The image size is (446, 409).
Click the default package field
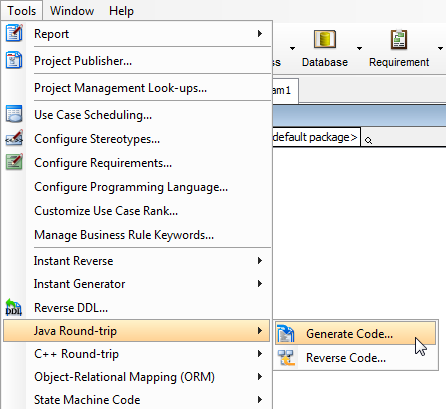316,137
